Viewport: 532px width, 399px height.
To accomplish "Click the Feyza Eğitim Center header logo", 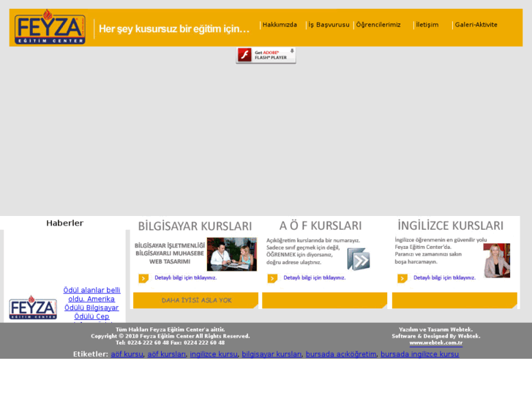I will pos(50,27).
